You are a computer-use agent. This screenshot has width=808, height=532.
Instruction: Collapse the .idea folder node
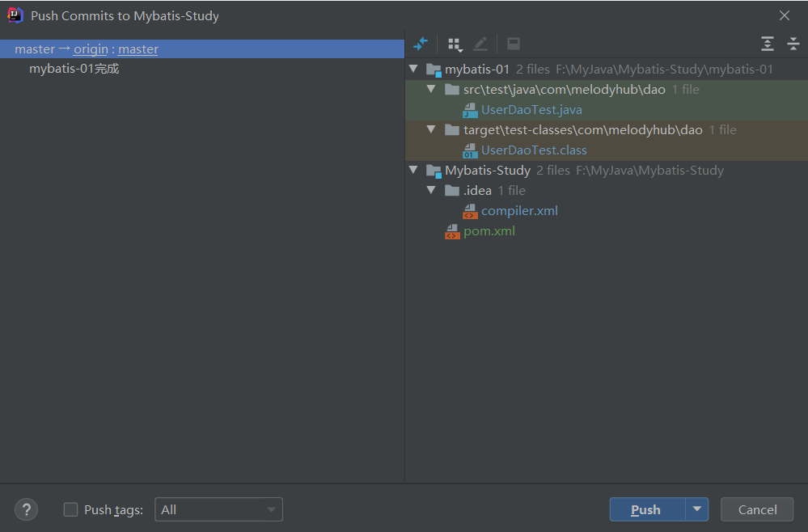(432, 191)
